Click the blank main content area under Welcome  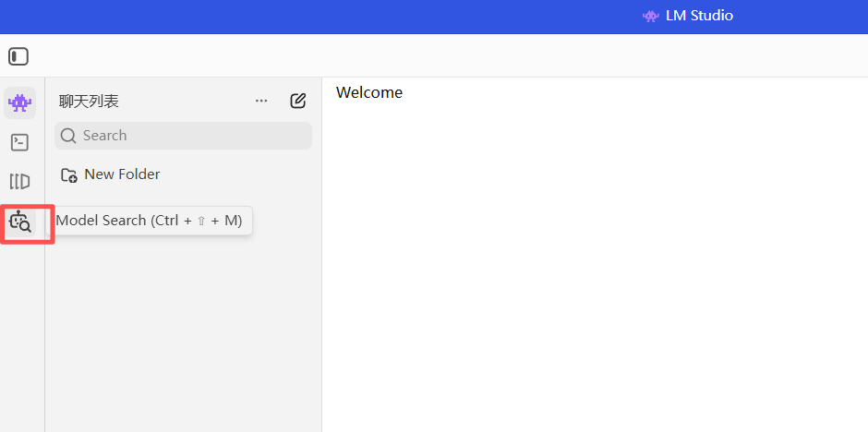pyautogui.click(x=595, y=266)
